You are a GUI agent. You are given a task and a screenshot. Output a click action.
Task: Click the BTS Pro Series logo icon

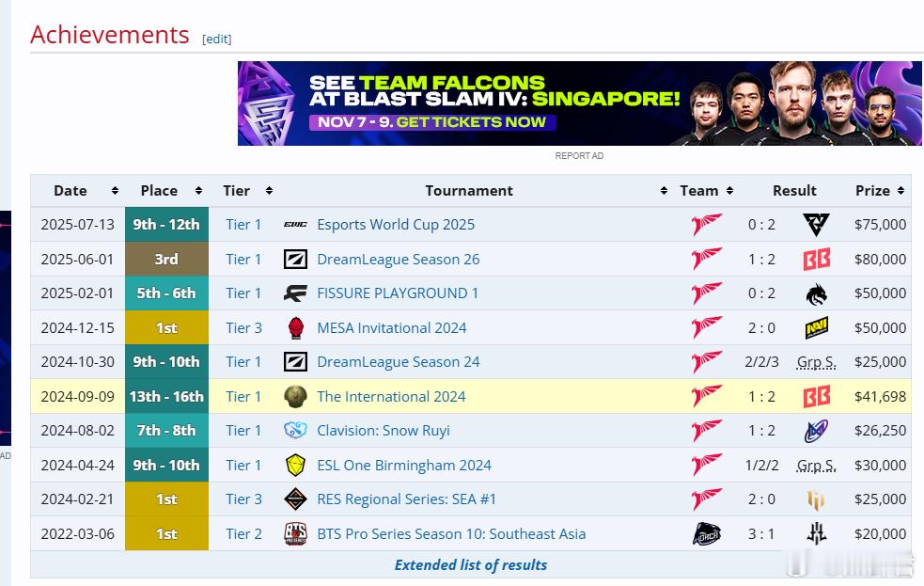click(x=295, y=533)
